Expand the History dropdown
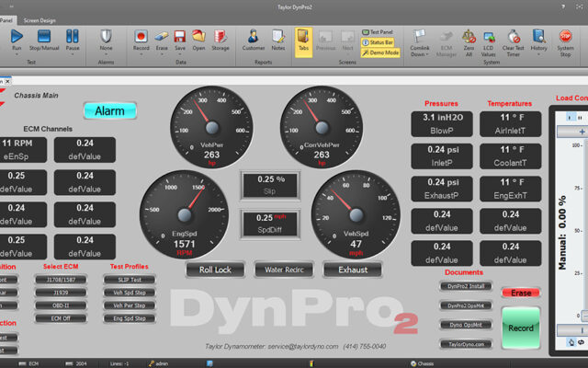 tap(538, 52)
